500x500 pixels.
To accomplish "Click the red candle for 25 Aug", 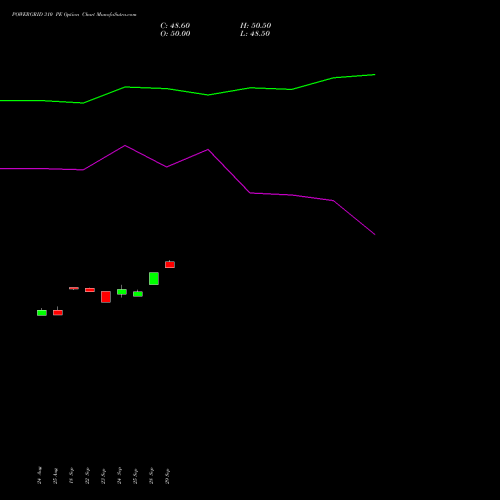I will coord(58,312).
